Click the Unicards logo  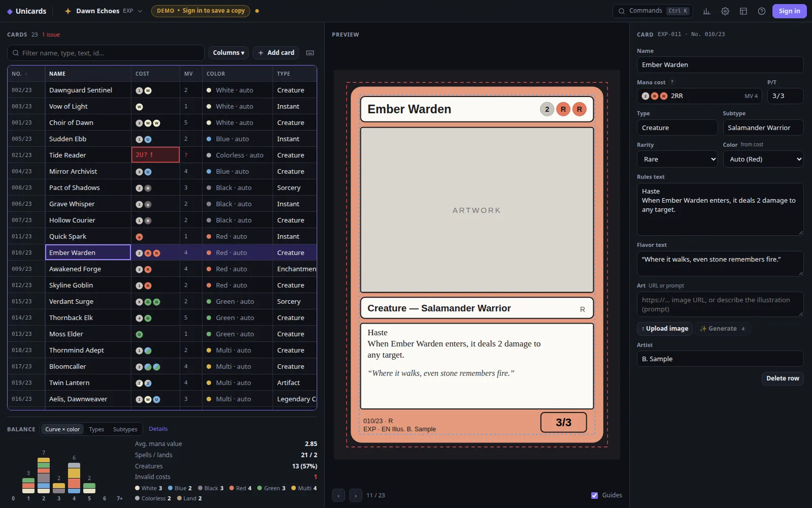click(x=26, y=11)
